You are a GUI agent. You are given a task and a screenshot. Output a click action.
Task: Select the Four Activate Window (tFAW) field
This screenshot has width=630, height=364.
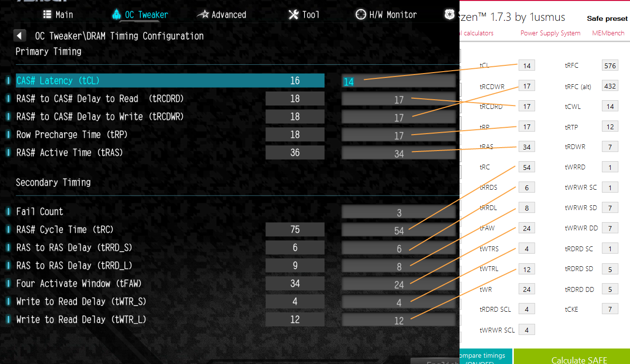point(398,284)
